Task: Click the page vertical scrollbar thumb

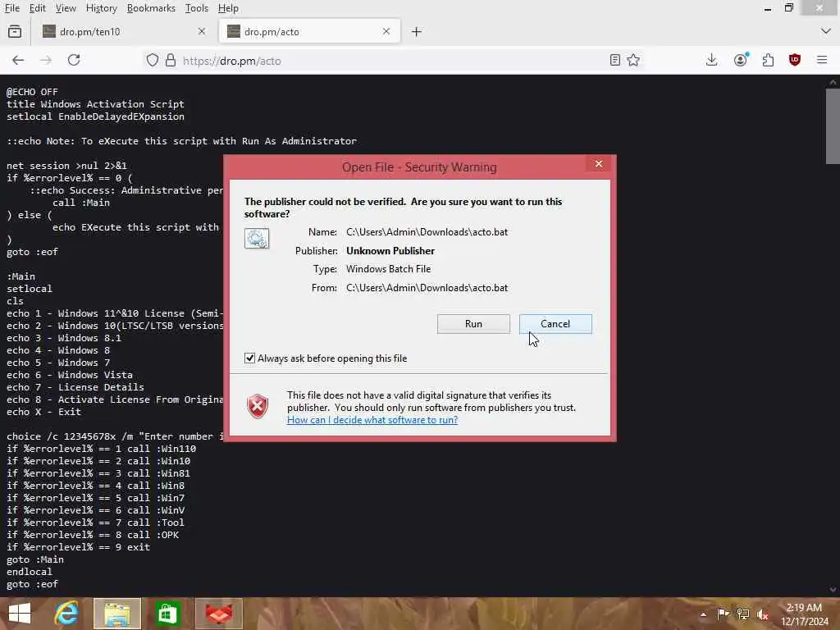Action: 833,126
